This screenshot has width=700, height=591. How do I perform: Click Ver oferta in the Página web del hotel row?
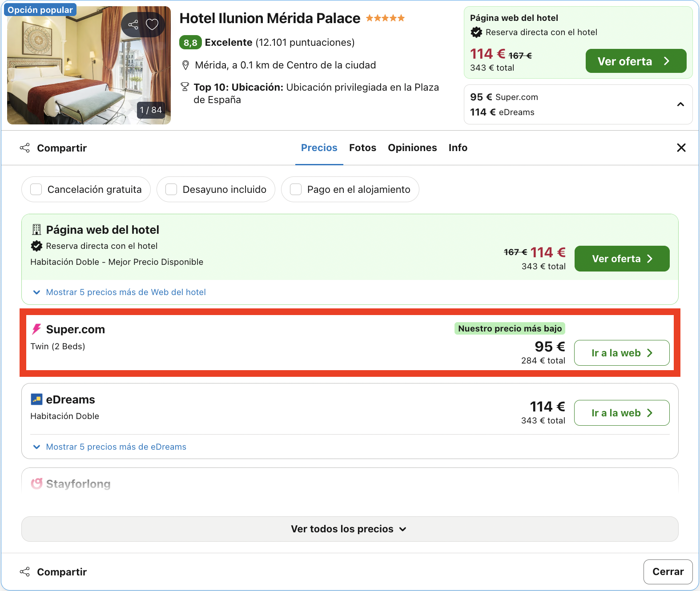tap(622, 259)
